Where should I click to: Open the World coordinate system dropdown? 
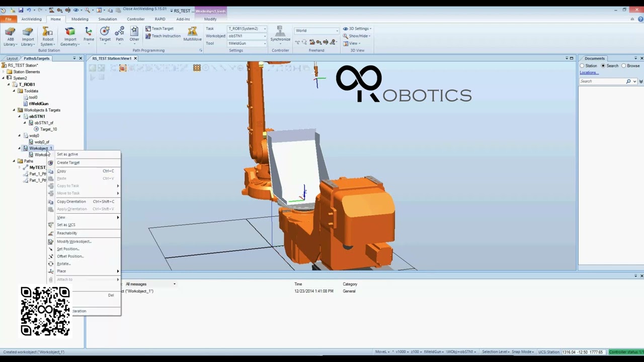[316, 31]
